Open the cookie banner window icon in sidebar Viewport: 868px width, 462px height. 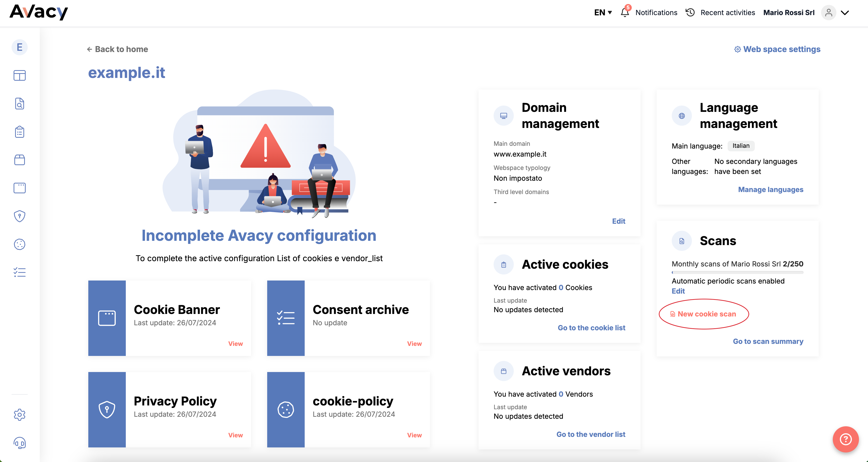20,188
